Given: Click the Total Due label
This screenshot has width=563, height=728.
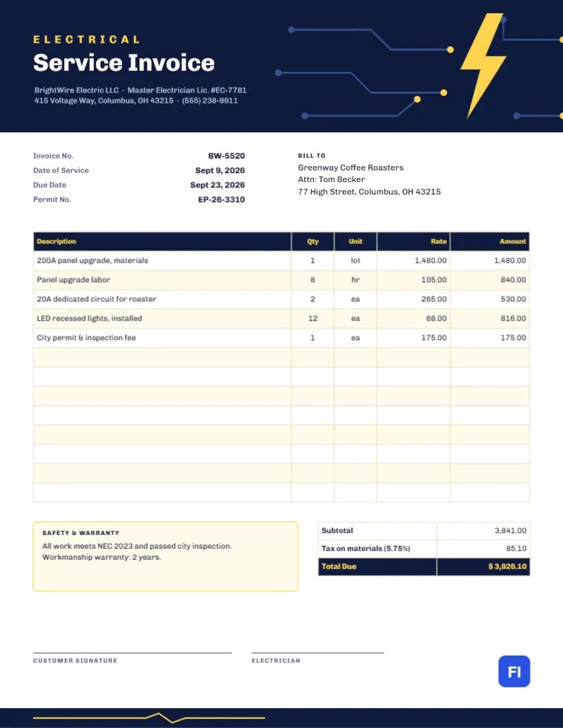Looking at the screenshot, I should 339,567.
